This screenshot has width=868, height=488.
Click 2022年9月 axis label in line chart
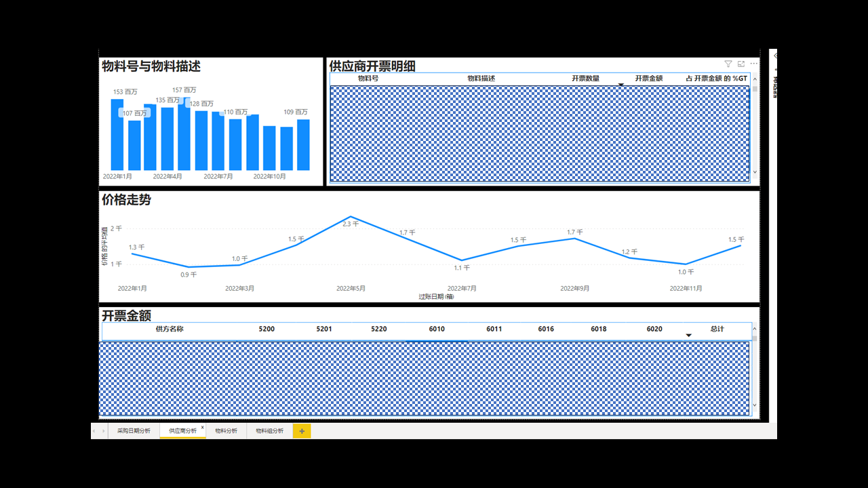[x=575, y=289]
